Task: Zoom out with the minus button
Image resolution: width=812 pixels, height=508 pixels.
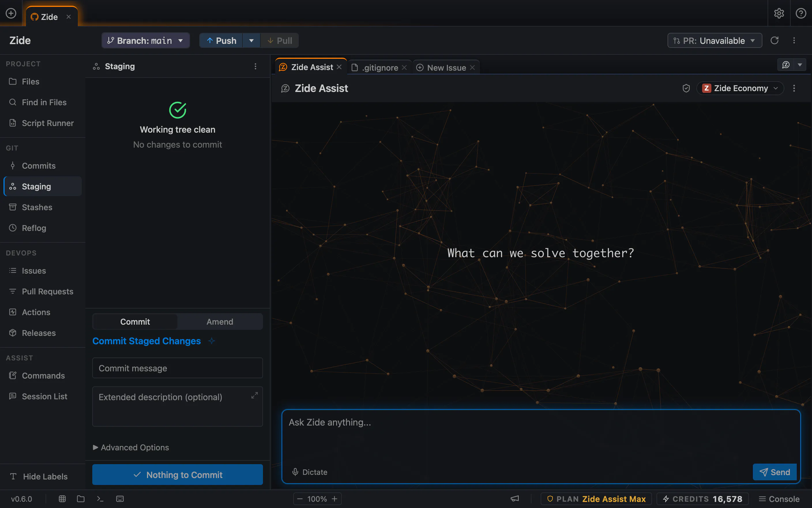Action: [300, 498]
